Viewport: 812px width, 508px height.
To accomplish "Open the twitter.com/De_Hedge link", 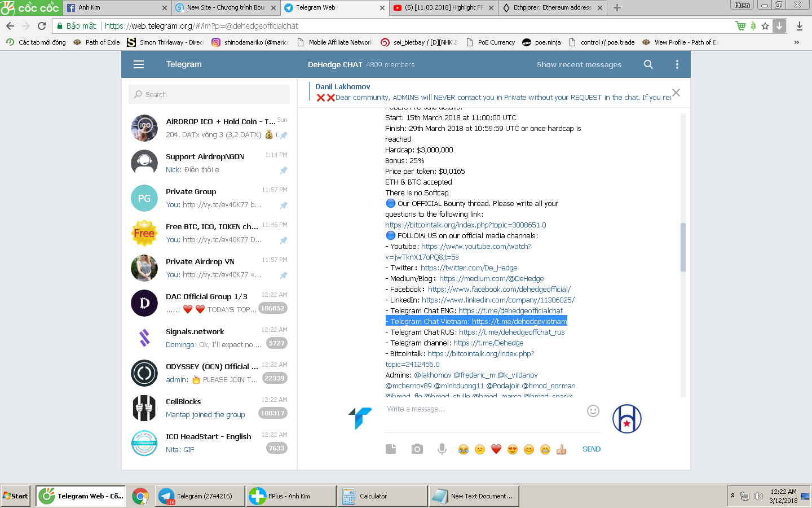I will coord(469,268).
